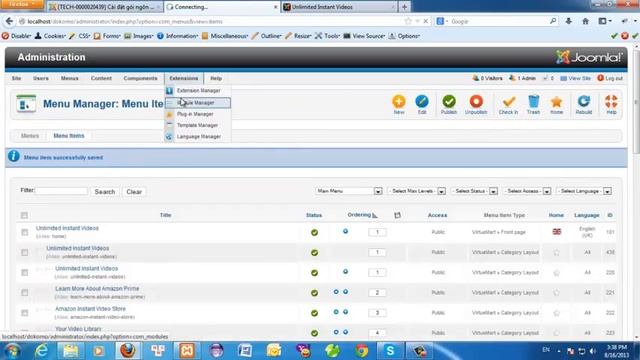Toggle home star for Learn More About Amazon Prime
Image resolution: width=640 pixels, height=360 pixels.
tap(556, 293)
